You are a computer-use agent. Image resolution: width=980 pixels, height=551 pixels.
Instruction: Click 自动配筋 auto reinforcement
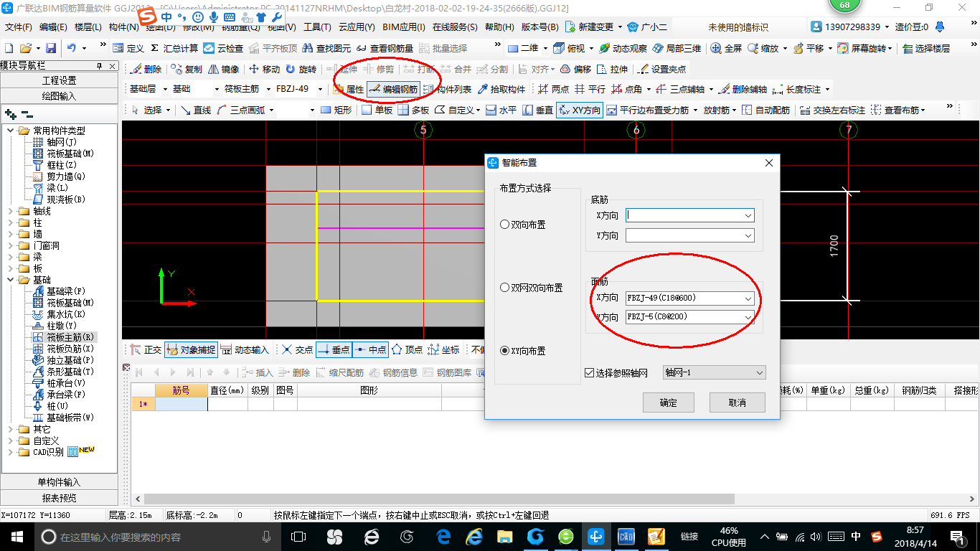coord(765,110)
